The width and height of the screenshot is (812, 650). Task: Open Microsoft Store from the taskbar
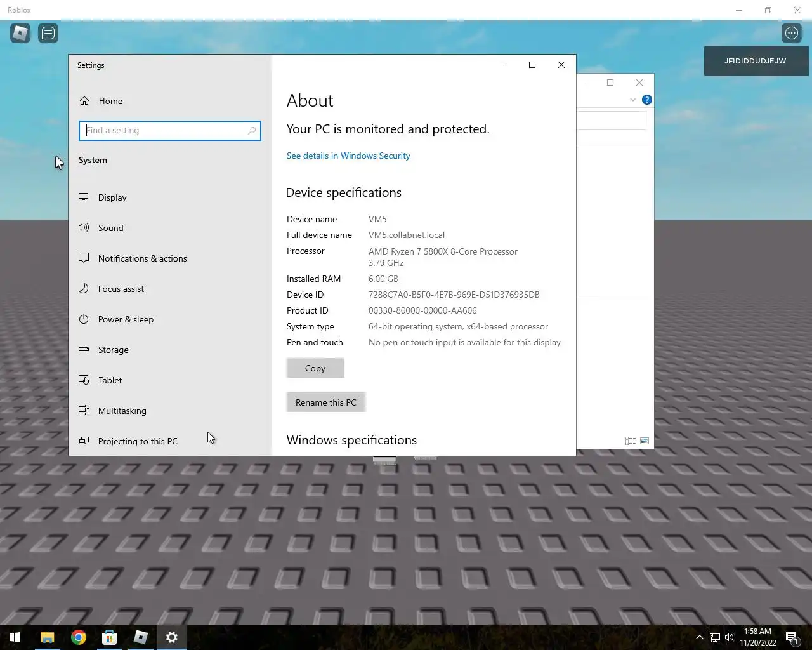pos(110,637)
